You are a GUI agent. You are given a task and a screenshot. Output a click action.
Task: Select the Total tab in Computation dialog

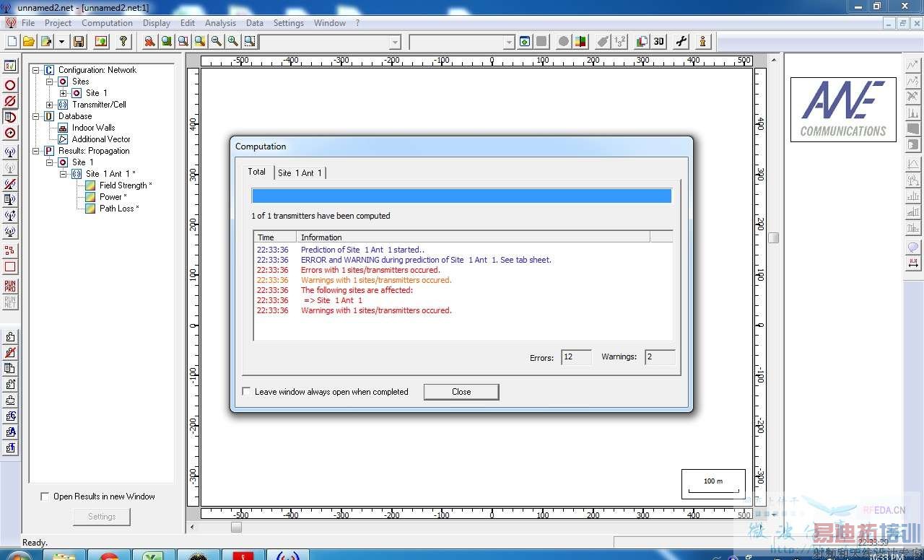point(257,172)
